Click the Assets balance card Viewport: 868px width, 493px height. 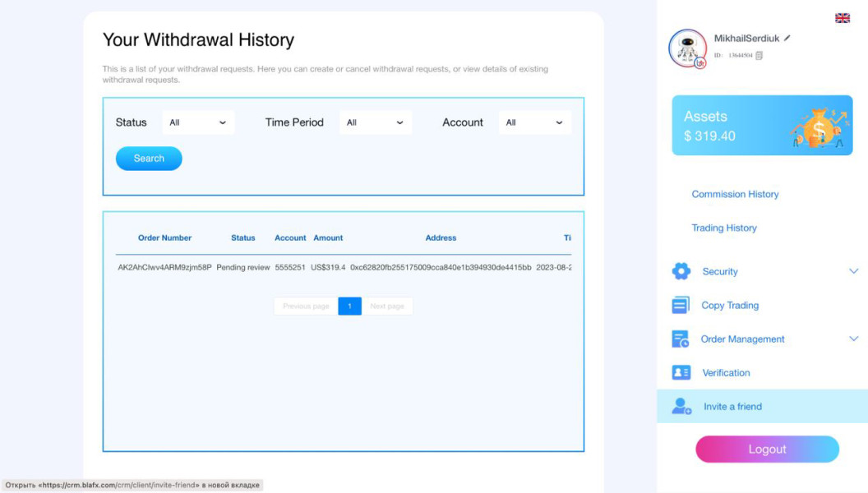(x=762, y=125)
